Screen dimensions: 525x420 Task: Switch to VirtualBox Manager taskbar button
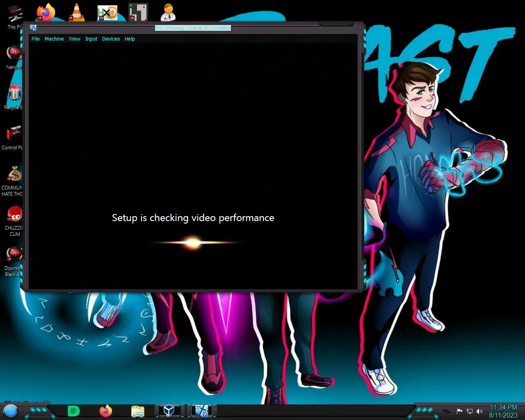point(169,411)
